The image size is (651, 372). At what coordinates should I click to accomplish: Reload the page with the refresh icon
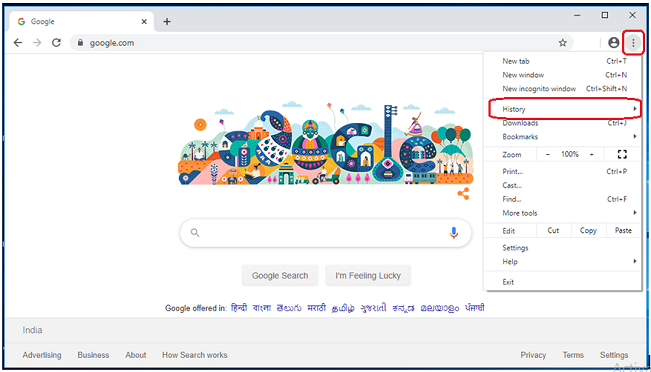56,42
